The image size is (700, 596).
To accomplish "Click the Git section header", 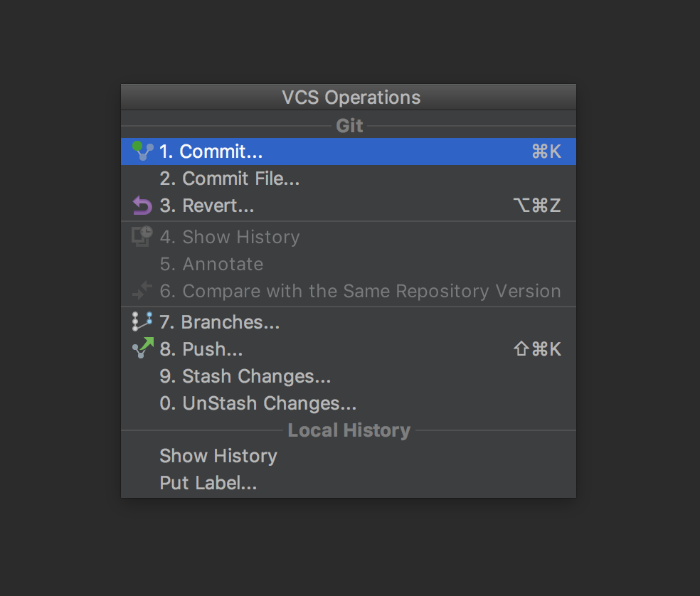I will pyautogui.click(x=349, y=125).
